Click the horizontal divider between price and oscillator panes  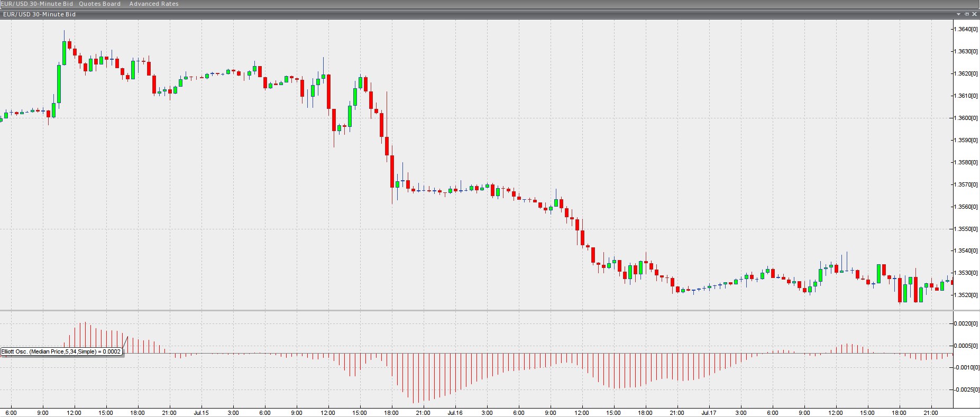point(476,310)
